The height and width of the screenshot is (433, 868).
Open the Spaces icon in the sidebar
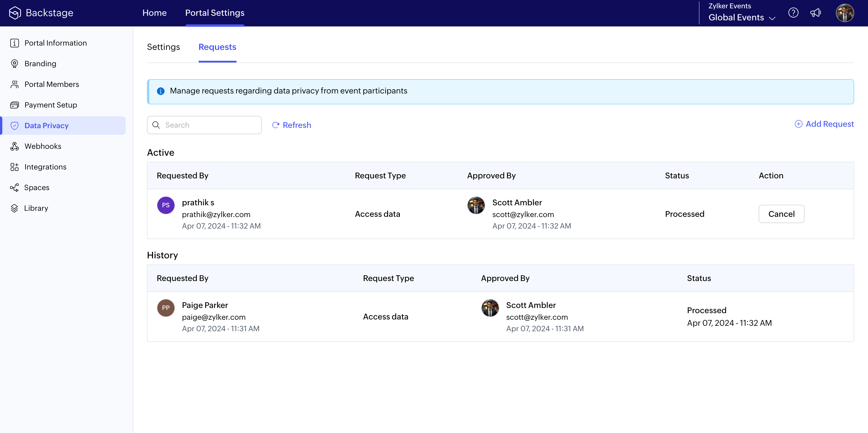point(14,188)
